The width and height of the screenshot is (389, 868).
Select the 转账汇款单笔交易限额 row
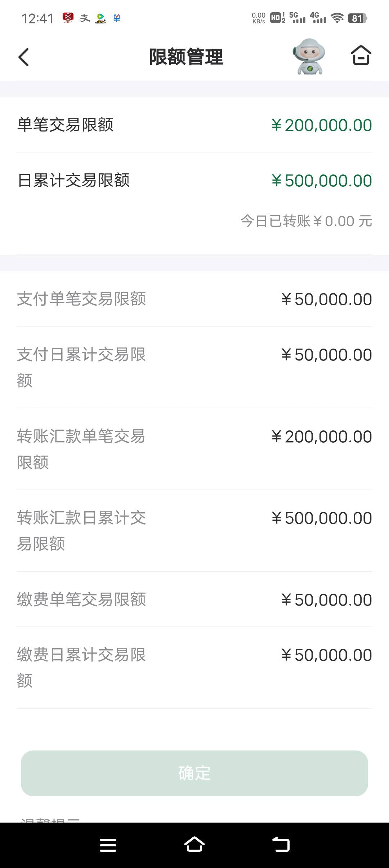click(x=194, y=449)
